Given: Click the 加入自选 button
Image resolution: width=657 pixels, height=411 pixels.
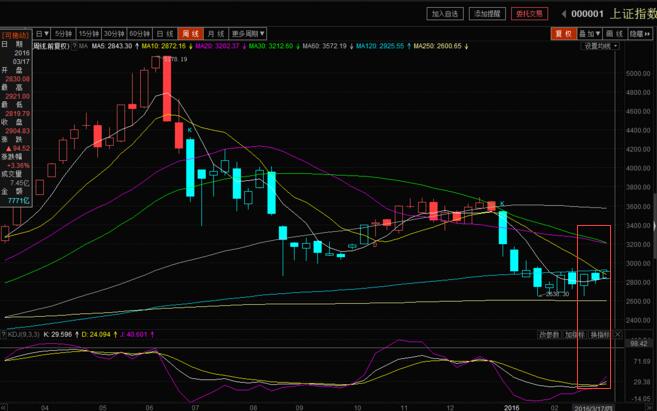Looking at the screenshot, I should 446,14.
